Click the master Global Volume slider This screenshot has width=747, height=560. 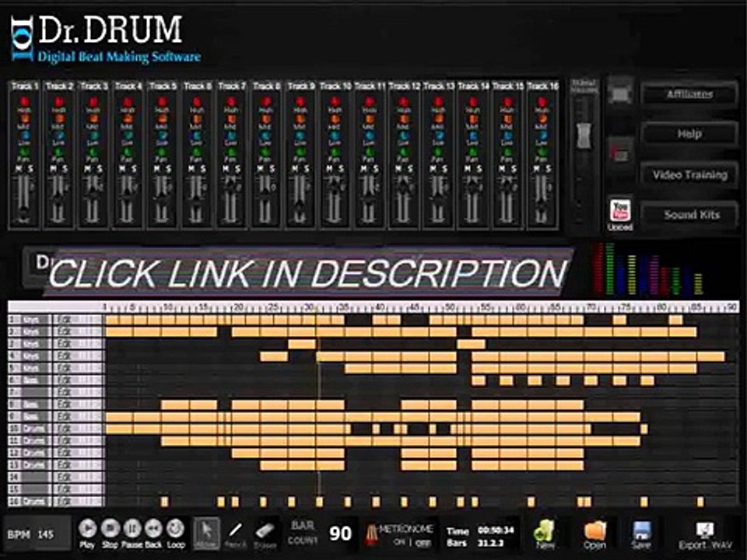pyautogui.click(x=584, y=135)
